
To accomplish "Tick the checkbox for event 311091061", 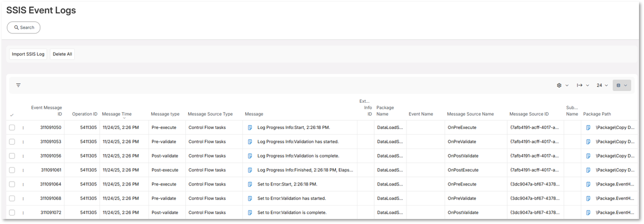I will [x=12, y=170].
